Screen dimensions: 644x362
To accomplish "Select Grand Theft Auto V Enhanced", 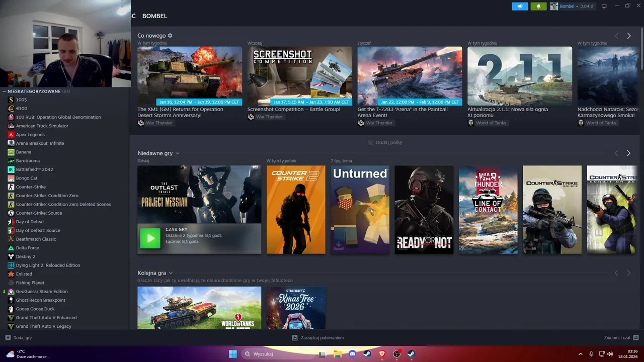I will 46,318.
